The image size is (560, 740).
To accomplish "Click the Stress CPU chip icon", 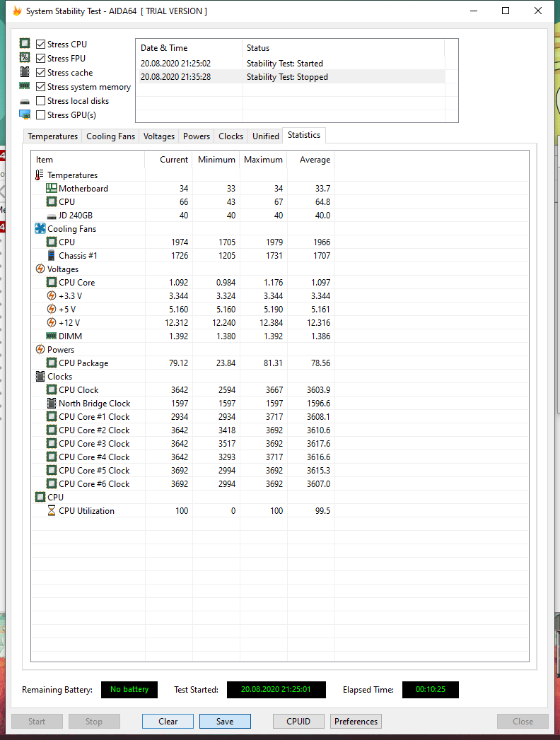I will (x=25, y=43).
